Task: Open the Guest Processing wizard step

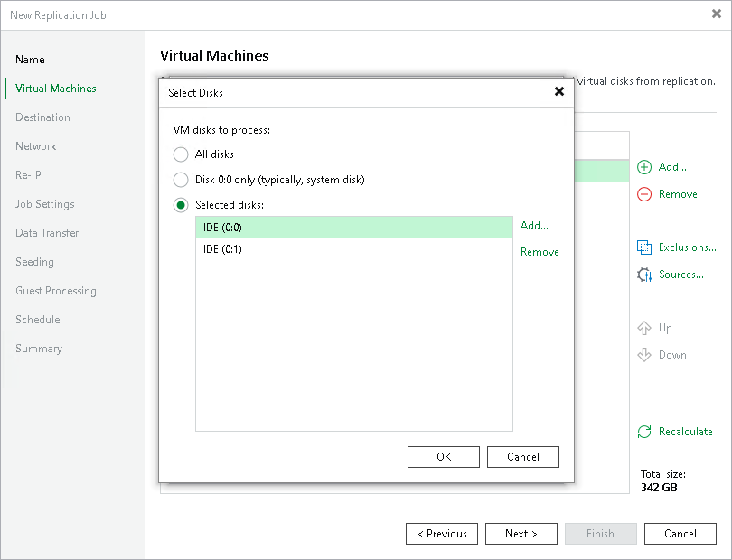Action: [55, 291]
